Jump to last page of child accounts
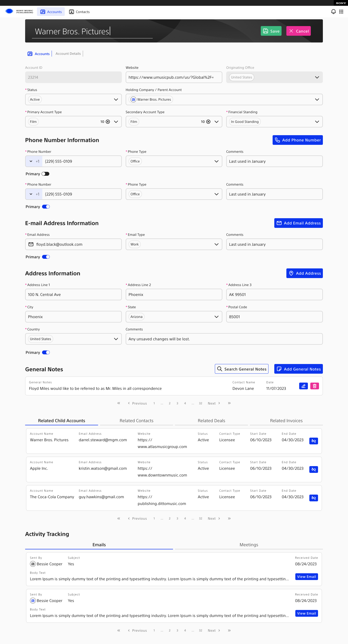348x644 pixels. (x=229, y=518)
